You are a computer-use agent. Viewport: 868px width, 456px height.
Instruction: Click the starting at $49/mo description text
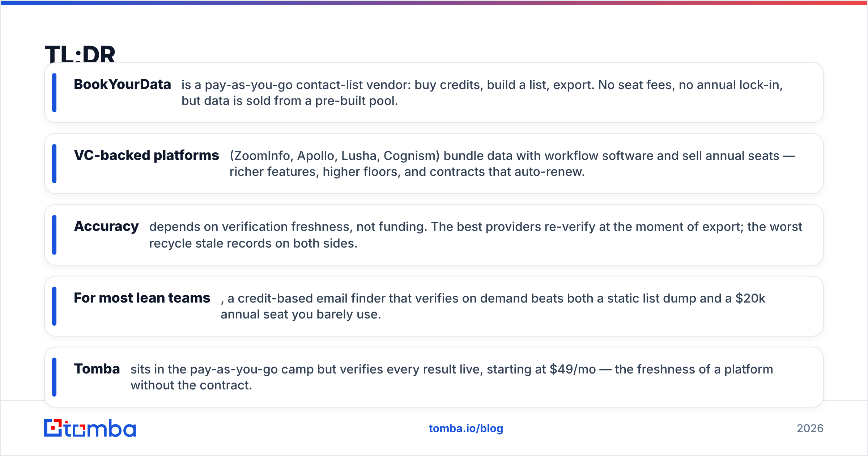[x=452, y=377]
